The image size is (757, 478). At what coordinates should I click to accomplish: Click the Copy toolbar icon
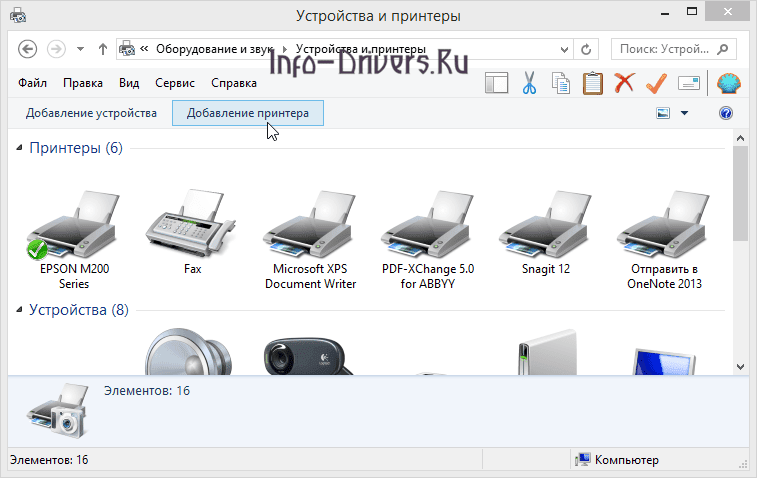[561, 83]
